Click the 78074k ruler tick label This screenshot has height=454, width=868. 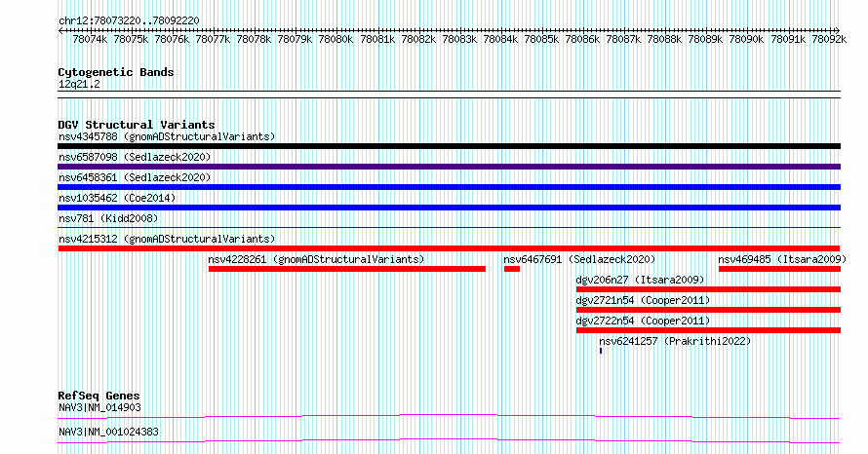[90, 39]
